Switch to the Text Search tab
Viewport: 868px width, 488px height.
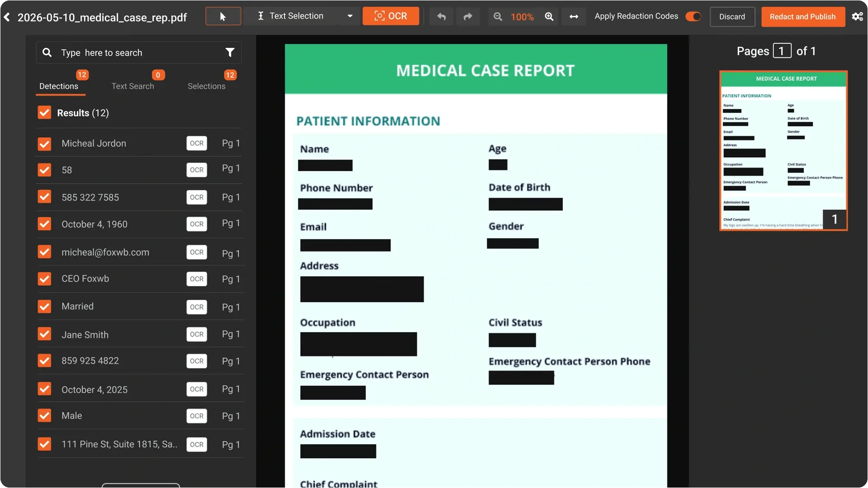pos(133,86)
